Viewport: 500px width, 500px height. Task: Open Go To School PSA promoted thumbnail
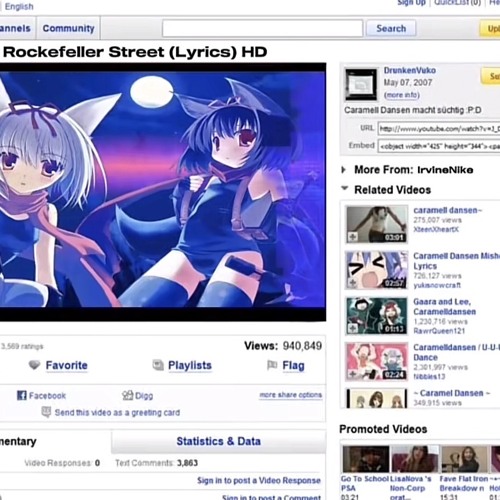pyautogui.click(x=366, y=459)
